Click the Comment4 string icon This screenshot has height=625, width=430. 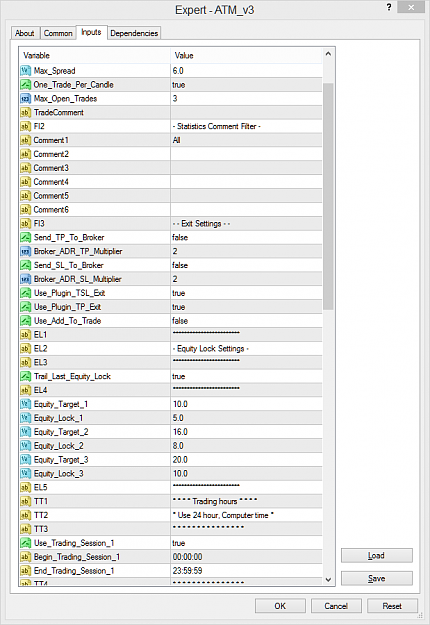[26, 182]
